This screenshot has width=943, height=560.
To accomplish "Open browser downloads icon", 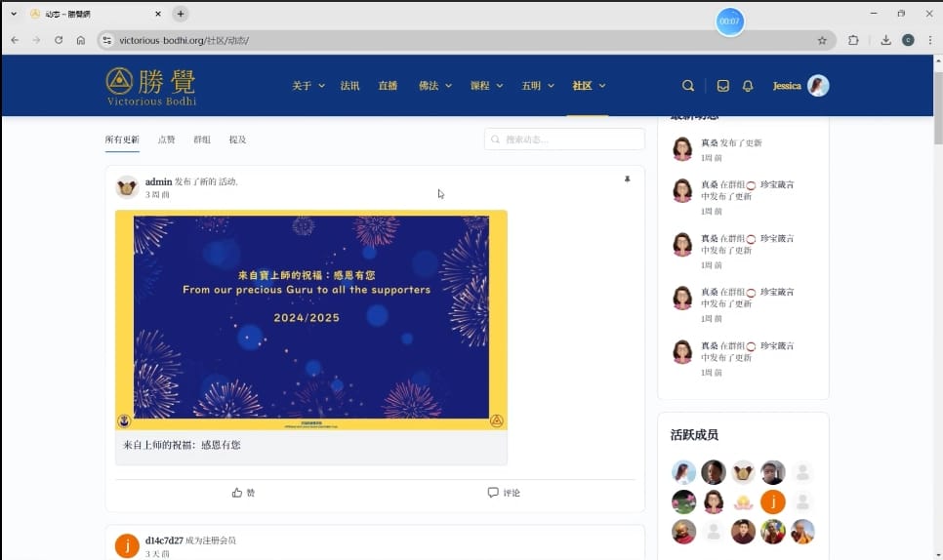I will point(885,40).
